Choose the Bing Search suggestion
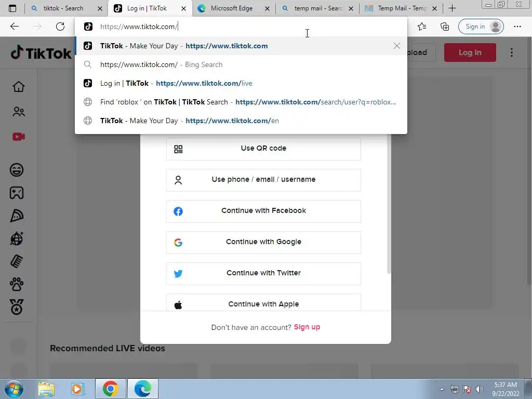Screen dimensions: 532x399 (241, 64)
